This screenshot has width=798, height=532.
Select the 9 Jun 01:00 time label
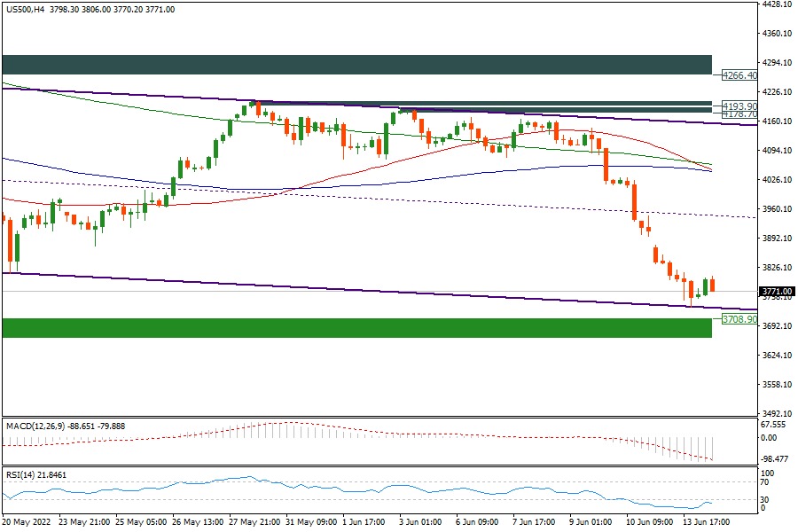pyautogui.click(x=591, y=523)
